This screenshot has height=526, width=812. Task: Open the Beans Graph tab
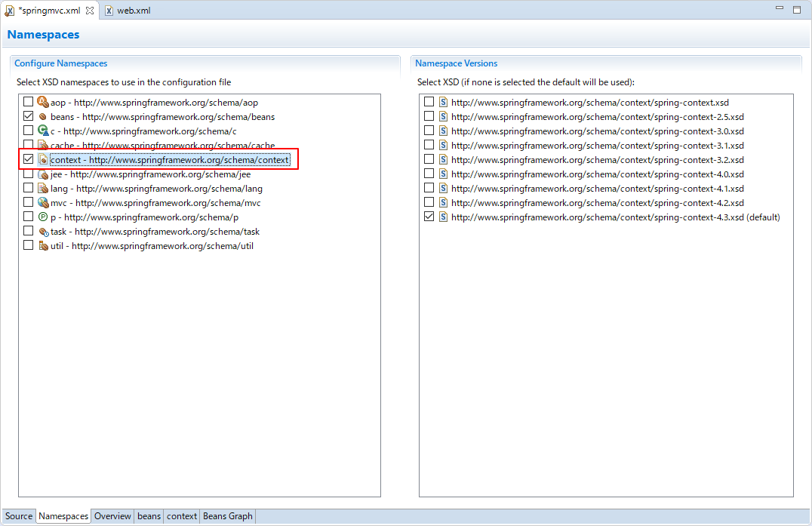click(227, 516)
